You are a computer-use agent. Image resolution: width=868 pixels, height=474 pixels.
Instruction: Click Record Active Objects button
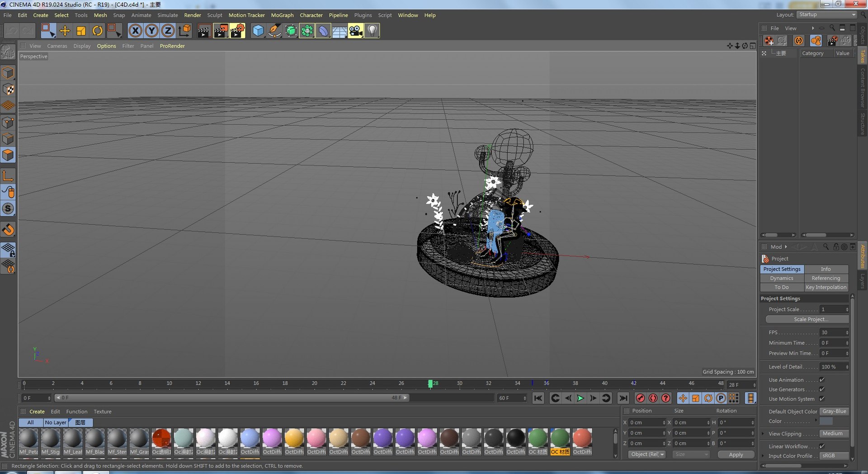pos(640,398)
